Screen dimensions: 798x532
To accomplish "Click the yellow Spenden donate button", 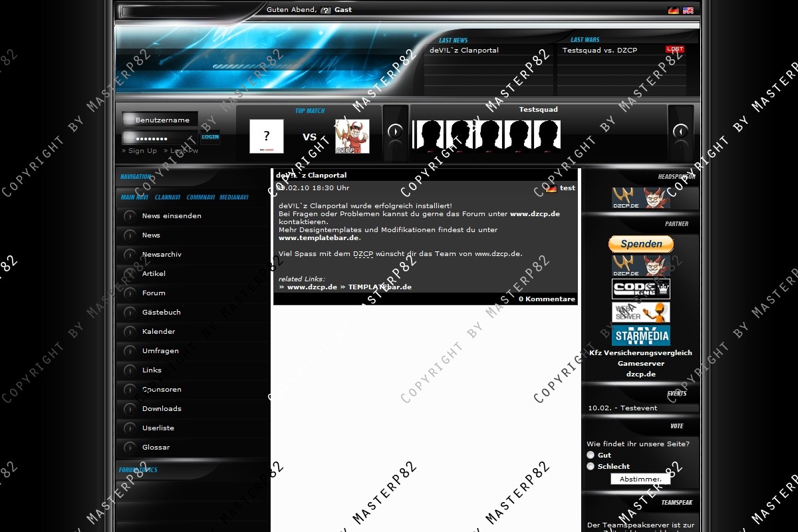I will coord(640,244).
